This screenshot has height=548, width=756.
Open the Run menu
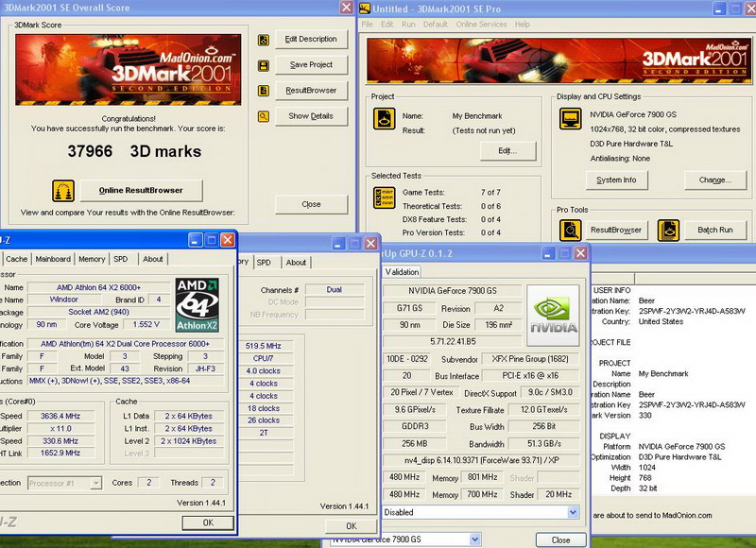tap(408, 25)
